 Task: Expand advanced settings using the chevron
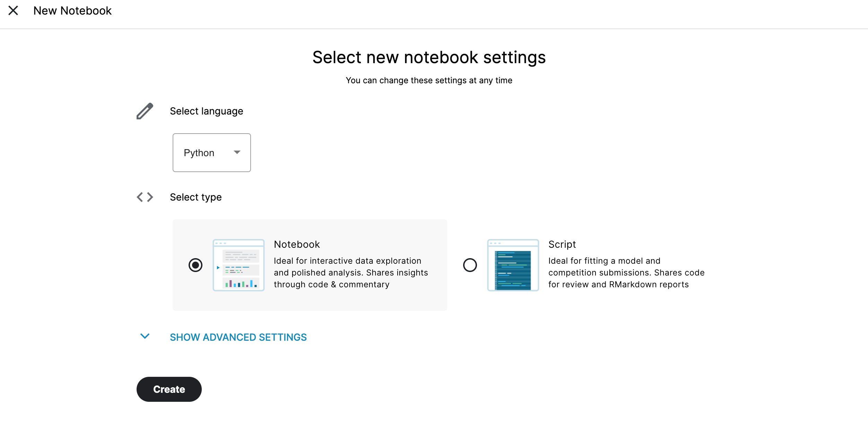click(145, 336)
